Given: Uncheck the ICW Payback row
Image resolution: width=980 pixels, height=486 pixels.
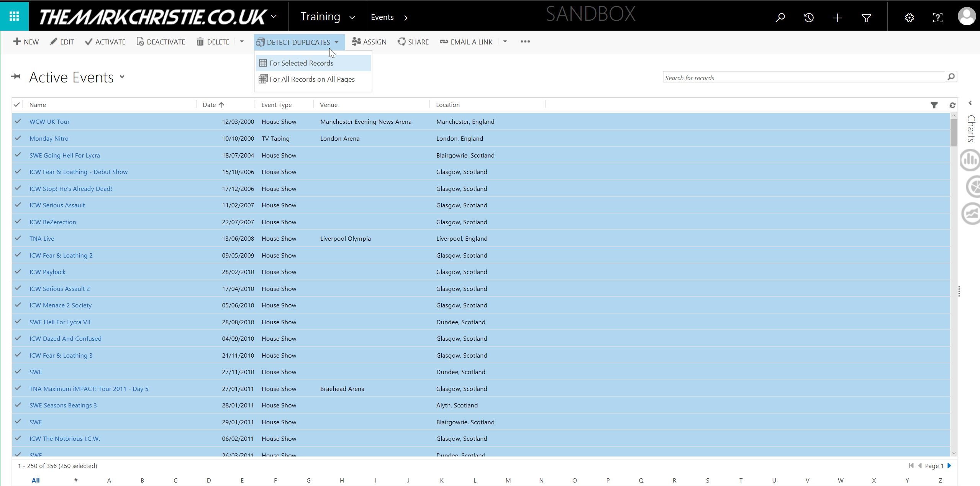Looking at the screenshot, I should click(x=18, y=271).
